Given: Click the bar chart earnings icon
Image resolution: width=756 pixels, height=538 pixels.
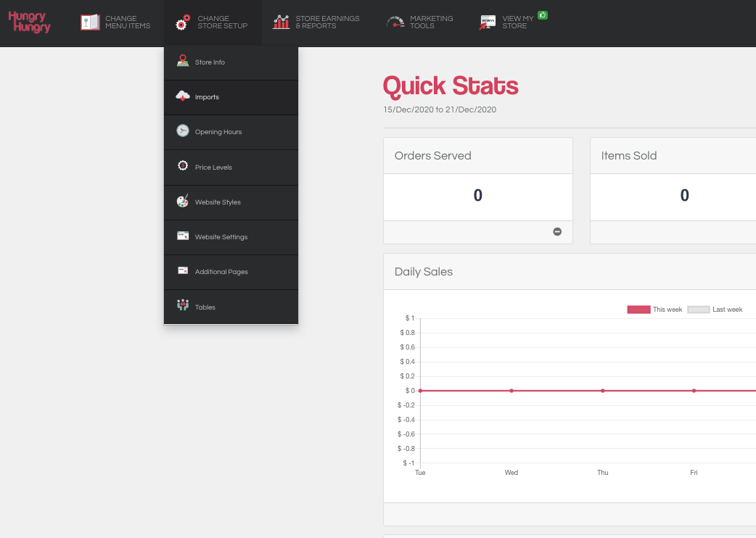Looking at the screenshot, I should (281, 22).
